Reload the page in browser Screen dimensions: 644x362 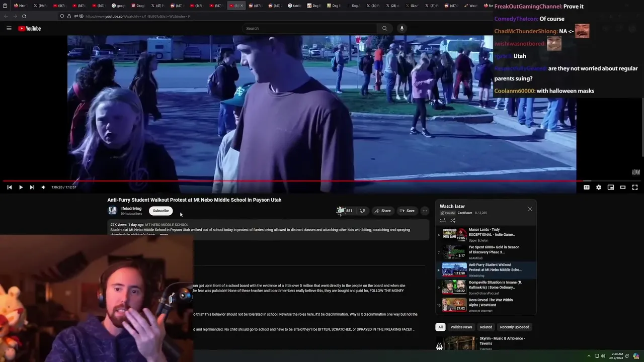24,16
